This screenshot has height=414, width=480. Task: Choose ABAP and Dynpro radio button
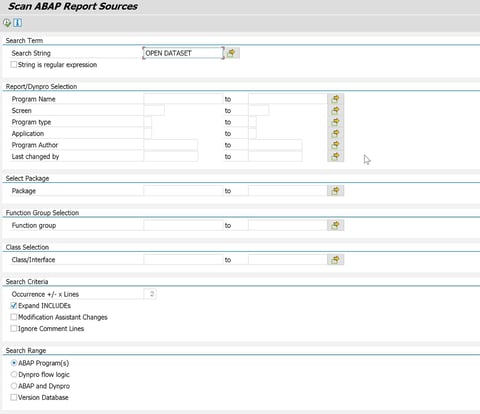pos(14,386)
